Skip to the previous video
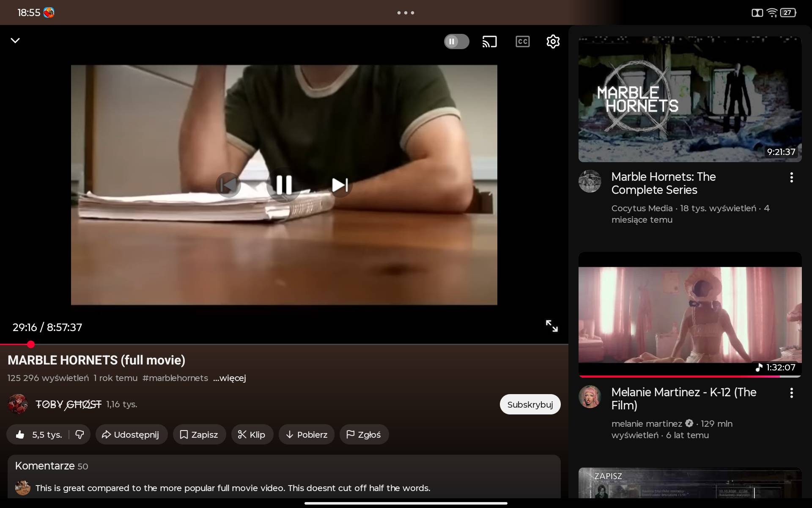 click(x=228, y=185)
